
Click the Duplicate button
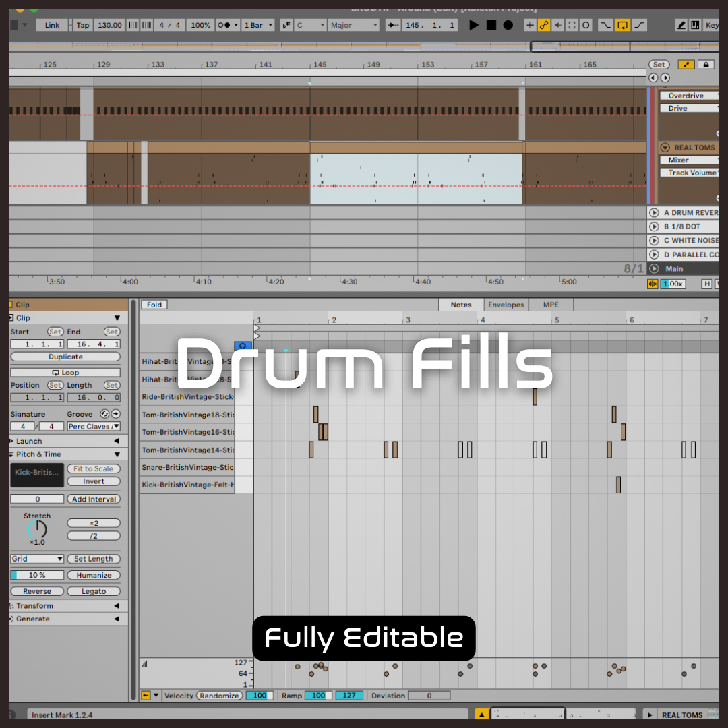tap(65, 357)
